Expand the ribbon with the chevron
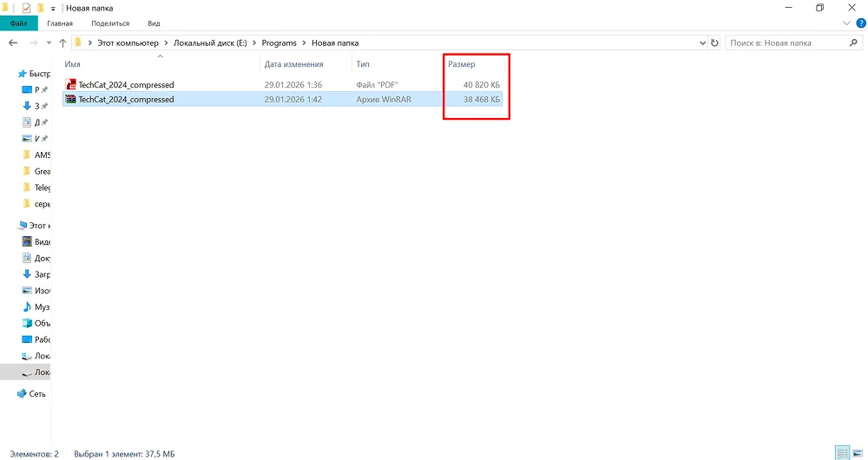This screenshot has height=460, width=868. click(846, 23)
